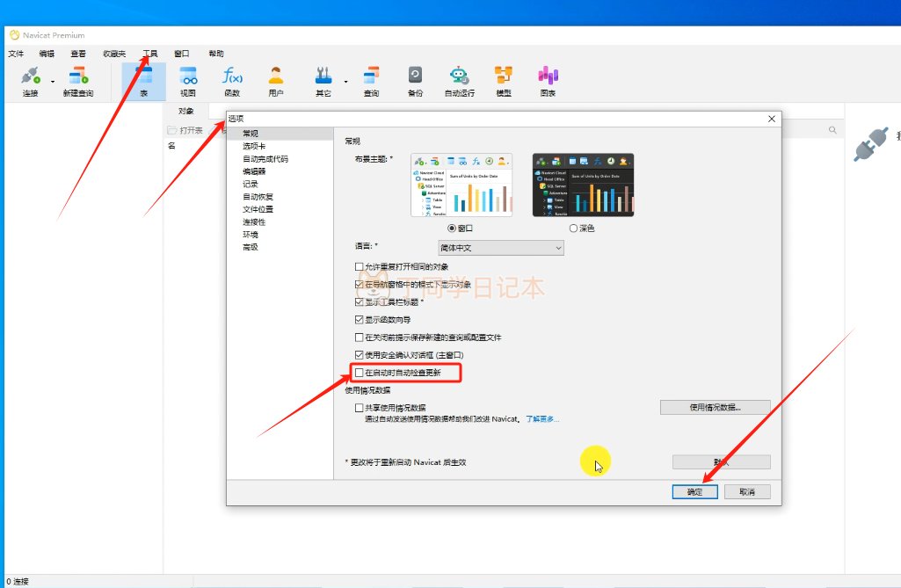Toggle 在启动时自动检查更新 checkbox
The height and width of the screenshot is (588, 901).
pyautogui.click(x=360, y=373)
